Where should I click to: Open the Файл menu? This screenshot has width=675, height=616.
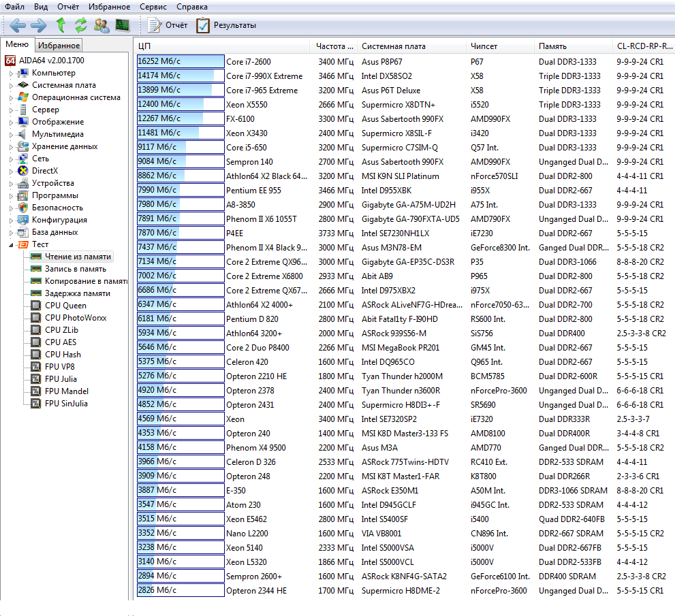[14, 7]
